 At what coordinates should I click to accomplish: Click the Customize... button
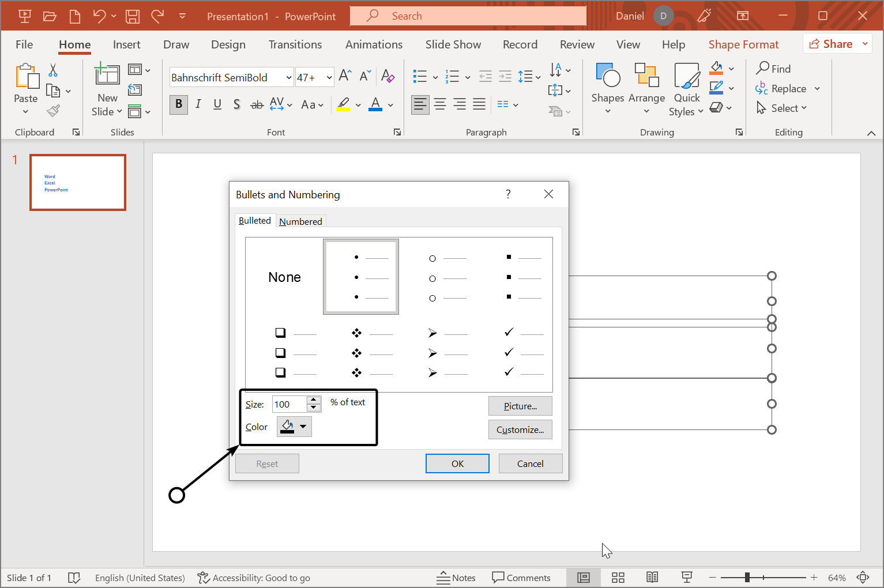520,429
